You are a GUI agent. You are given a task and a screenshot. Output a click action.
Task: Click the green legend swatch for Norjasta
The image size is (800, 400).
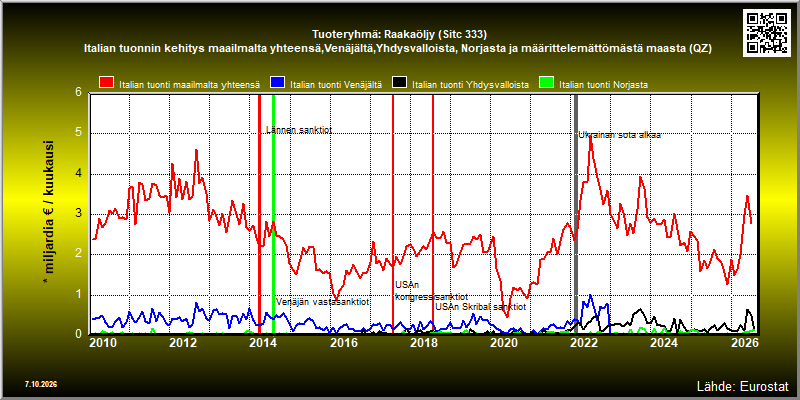point(547,84)
